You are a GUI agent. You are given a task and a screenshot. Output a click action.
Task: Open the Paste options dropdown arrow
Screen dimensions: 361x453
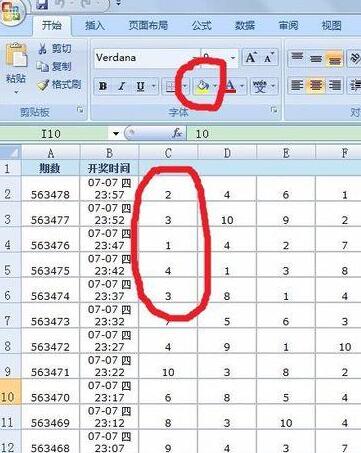point(16,92)
